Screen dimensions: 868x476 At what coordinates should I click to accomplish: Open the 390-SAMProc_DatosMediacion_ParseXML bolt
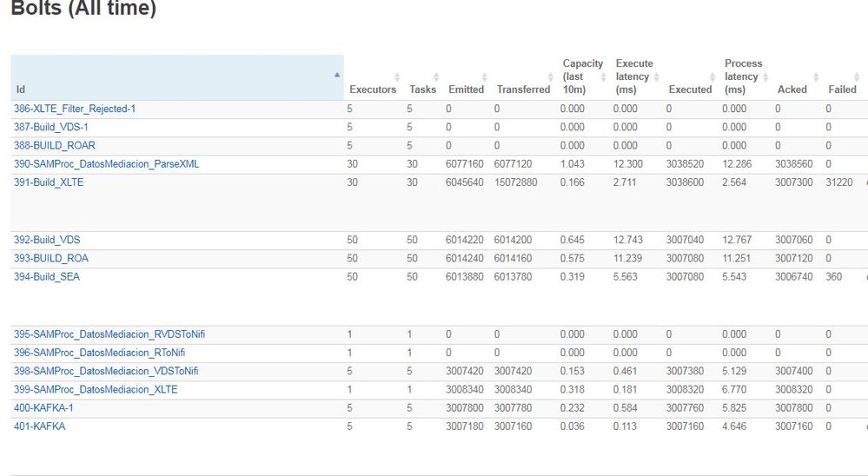pos(106,163)
